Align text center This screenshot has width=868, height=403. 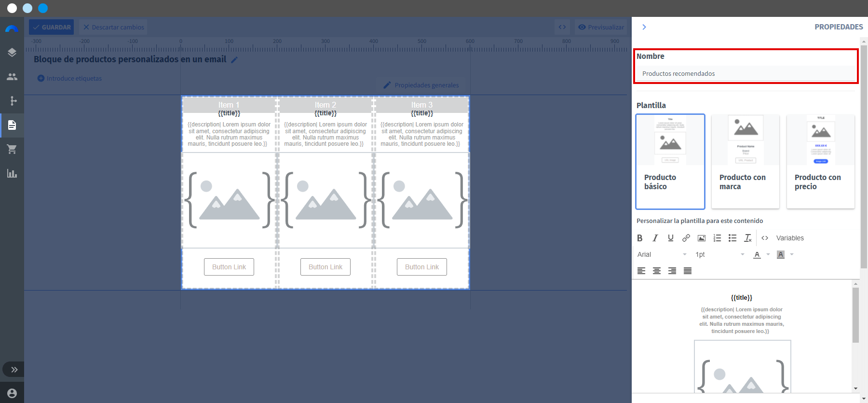[657, 271]
